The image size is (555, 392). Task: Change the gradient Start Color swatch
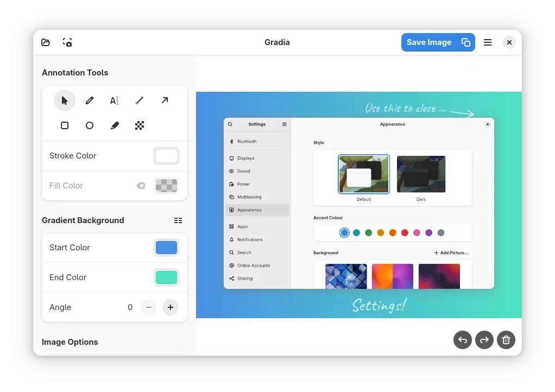[166, 248]
